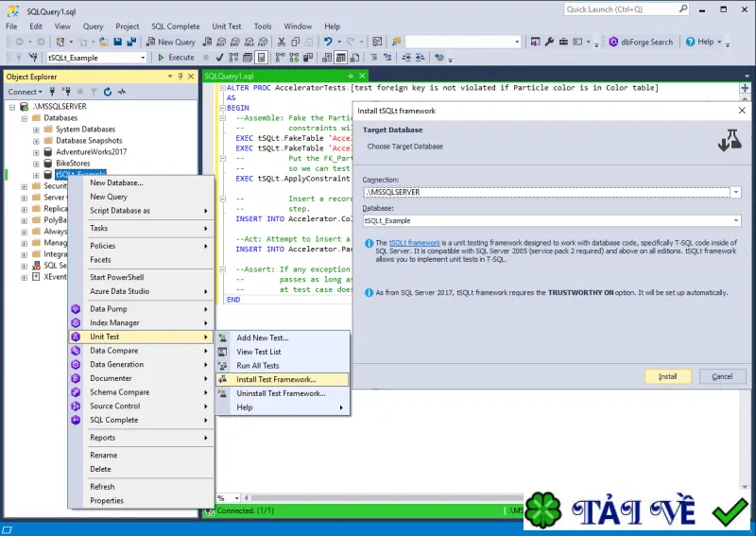Click the Filter icon in Object Explorer
This screenshot has height=536, width=756.
click(94, 92)
